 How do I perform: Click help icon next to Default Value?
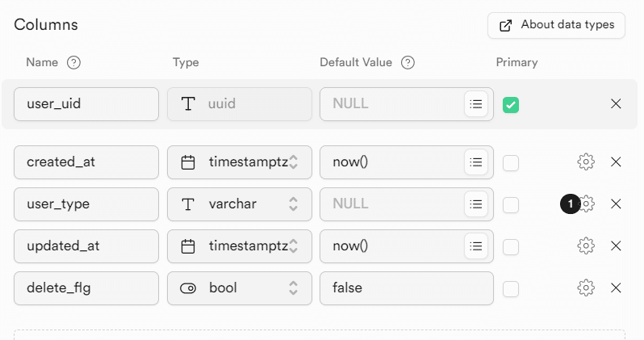tap(408, 63)
